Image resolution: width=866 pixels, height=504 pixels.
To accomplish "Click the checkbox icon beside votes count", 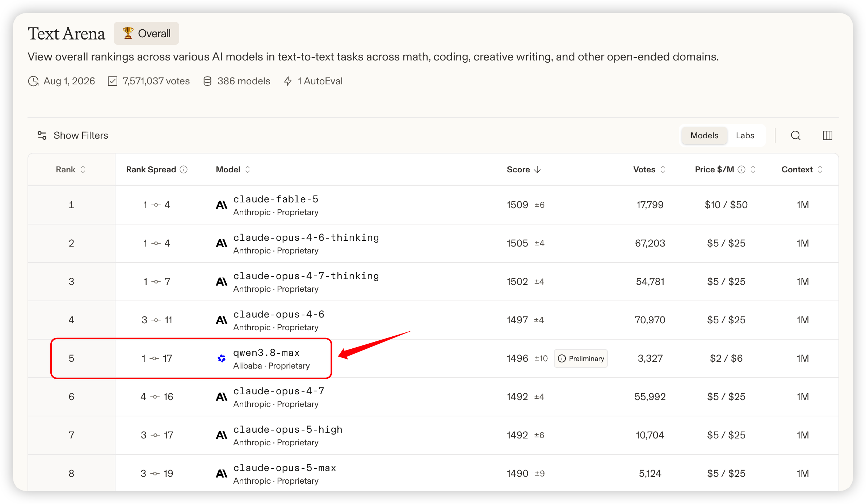I will click(x=113, y=81).
